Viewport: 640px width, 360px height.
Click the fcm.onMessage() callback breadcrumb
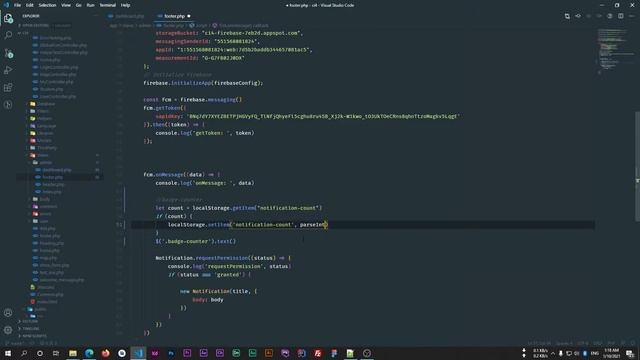[x=240, y=25]
